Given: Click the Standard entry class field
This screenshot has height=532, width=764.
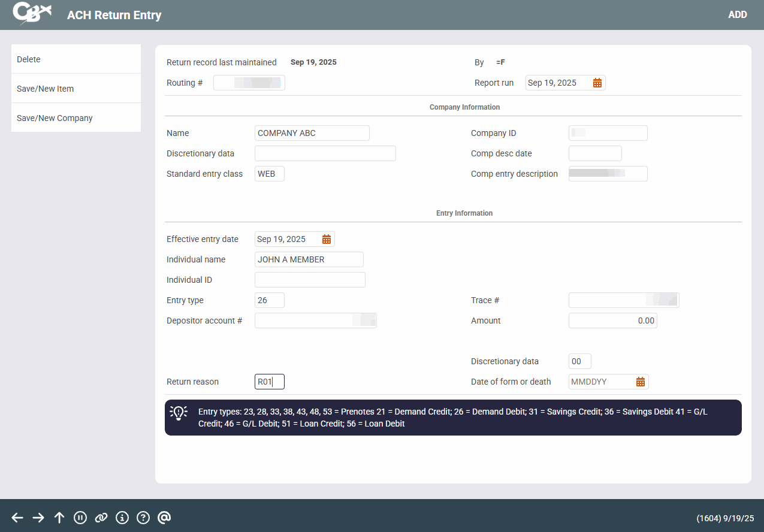Looking at the screenshot, I should click(x=269, y=174).
